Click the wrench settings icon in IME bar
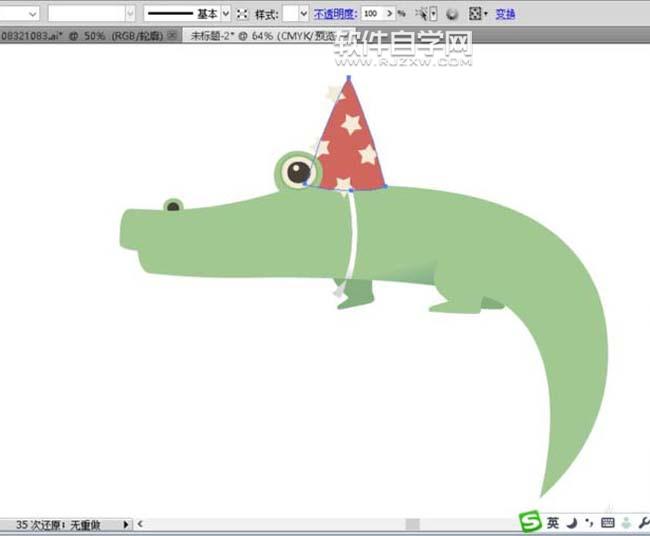650x536 pixels. pos(643,523)
